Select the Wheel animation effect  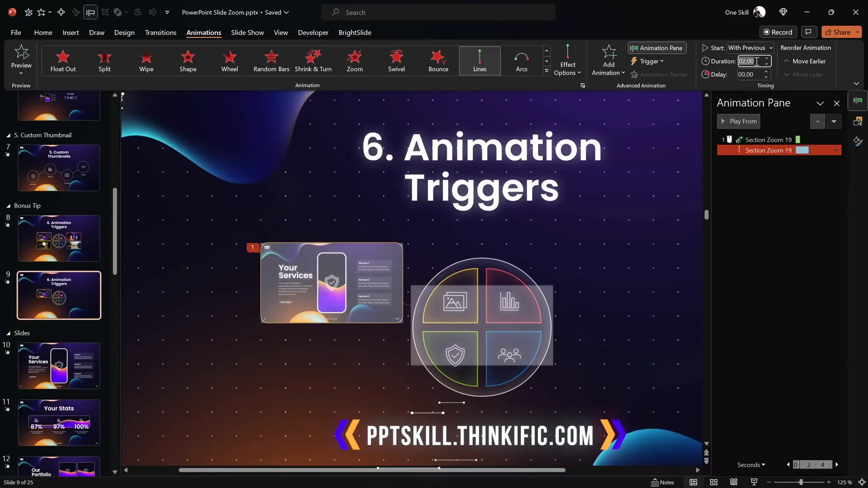tap(229, 61)
